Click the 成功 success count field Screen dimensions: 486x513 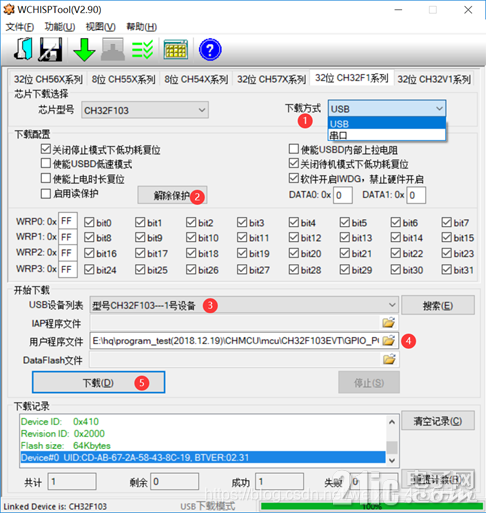pyautogui.click(x=279, y=482)
